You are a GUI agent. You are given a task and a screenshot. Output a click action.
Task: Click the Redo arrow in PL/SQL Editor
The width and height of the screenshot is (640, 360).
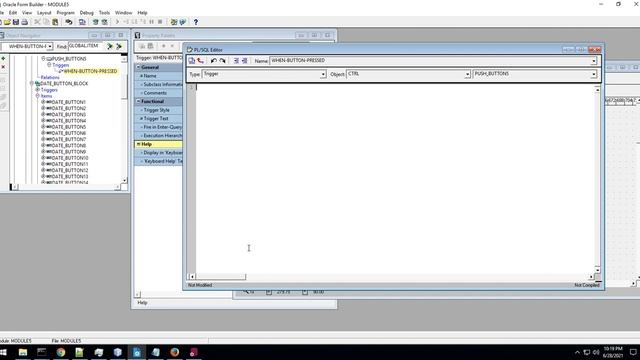click(x=222, y=61)
